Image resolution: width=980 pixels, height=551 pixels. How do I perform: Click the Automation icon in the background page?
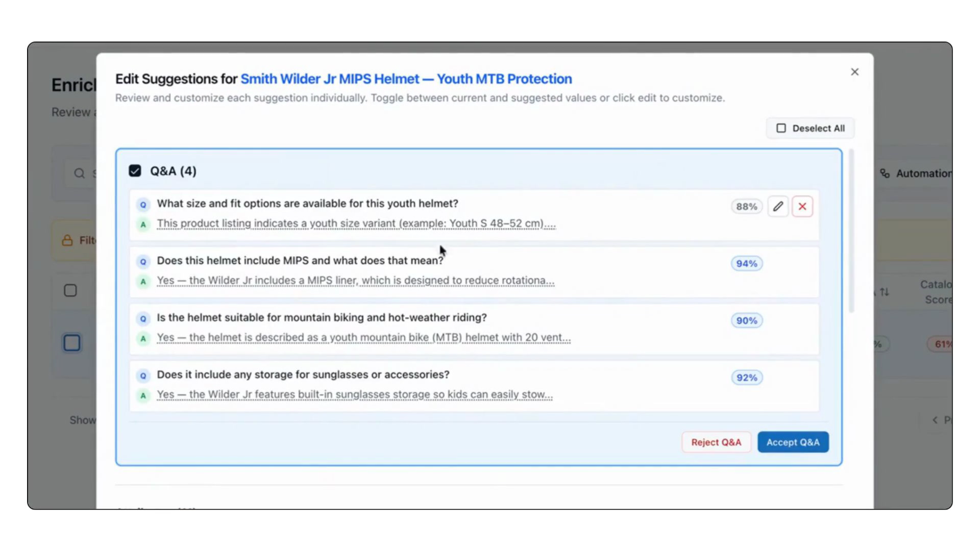click(x=885, y=173)
